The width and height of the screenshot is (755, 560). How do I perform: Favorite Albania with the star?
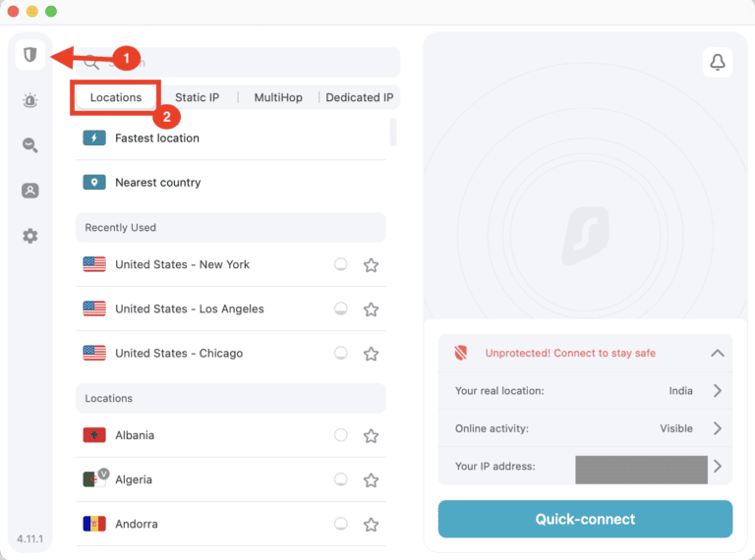click(x=371, y=436)
